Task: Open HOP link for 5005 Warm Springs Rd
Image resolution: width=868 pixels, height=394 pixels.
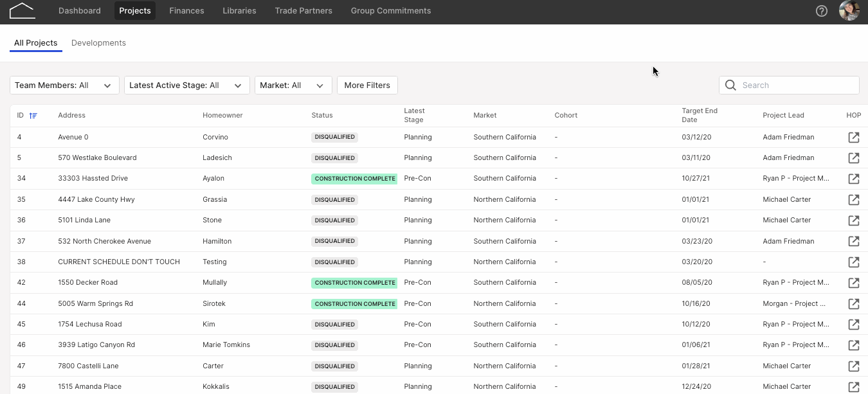Action: tap(854, 303)
